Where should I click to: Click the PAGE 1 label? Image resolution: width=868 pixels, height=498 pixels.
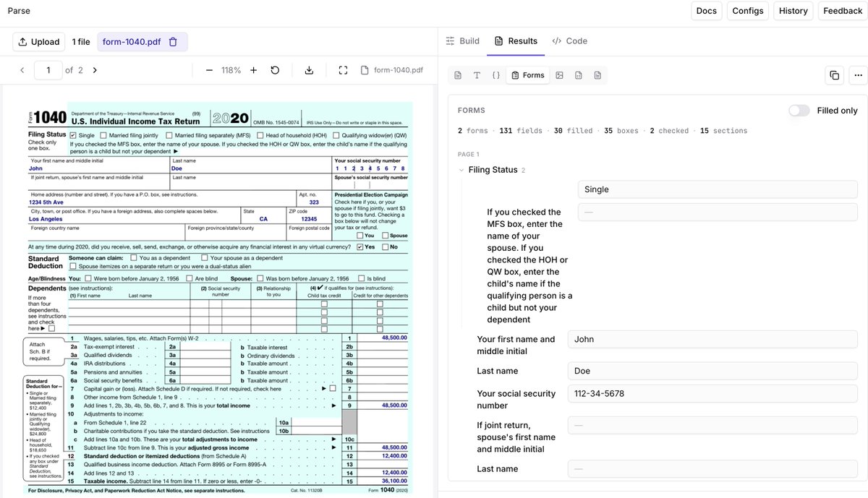coord(468,154)
